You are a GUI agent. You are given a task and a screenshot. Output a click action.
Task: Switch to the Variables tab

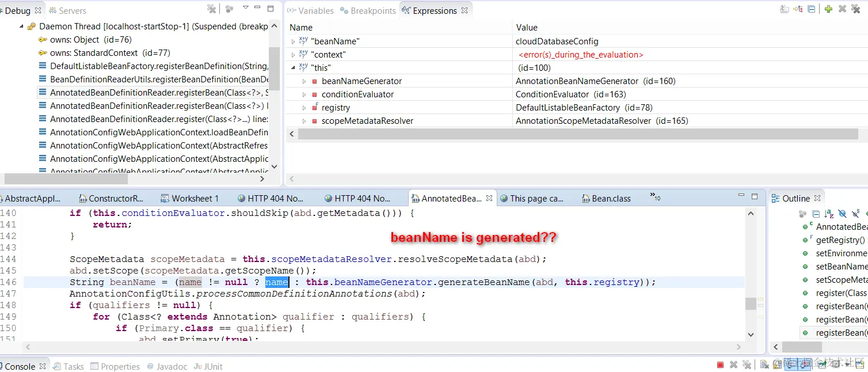tap(310, 10)
